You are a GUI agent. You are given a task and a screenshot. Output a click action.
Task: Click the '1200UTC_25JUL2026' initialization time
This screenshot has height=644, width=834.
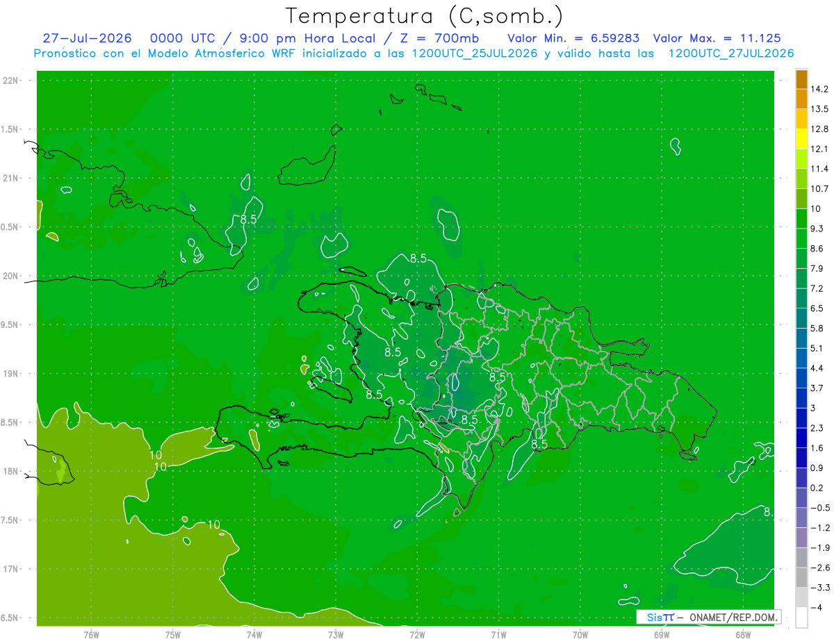pyautogui.click(x=475, y=53)
